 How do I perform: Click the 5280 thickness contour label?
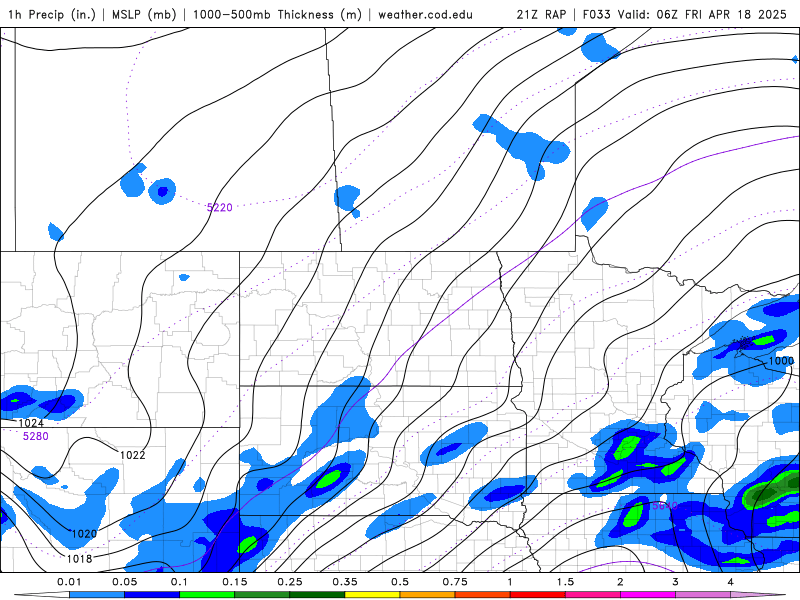pos(36,436)
